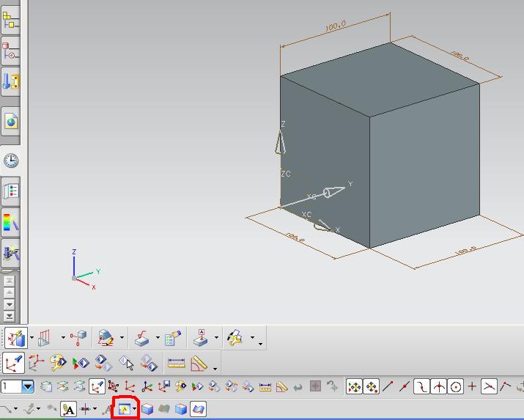Screen dimensions: 524x420
Task: Click the centerline symbol icon in bottom row
Action: pyautogui.click(x=86, y=409)
